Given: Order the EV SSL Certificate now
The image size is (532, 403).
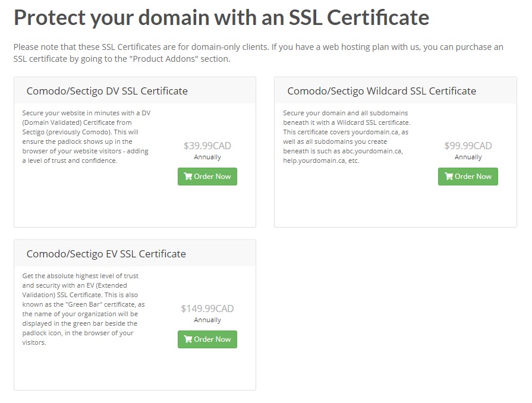Looking at the screenshot, I should (x=207, y=339).
